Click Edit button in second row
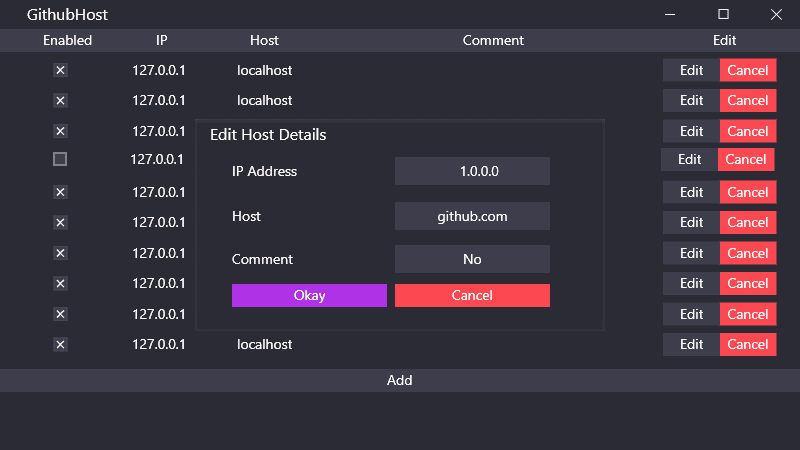This screenshot has height=450, width=800. point(691,101)
